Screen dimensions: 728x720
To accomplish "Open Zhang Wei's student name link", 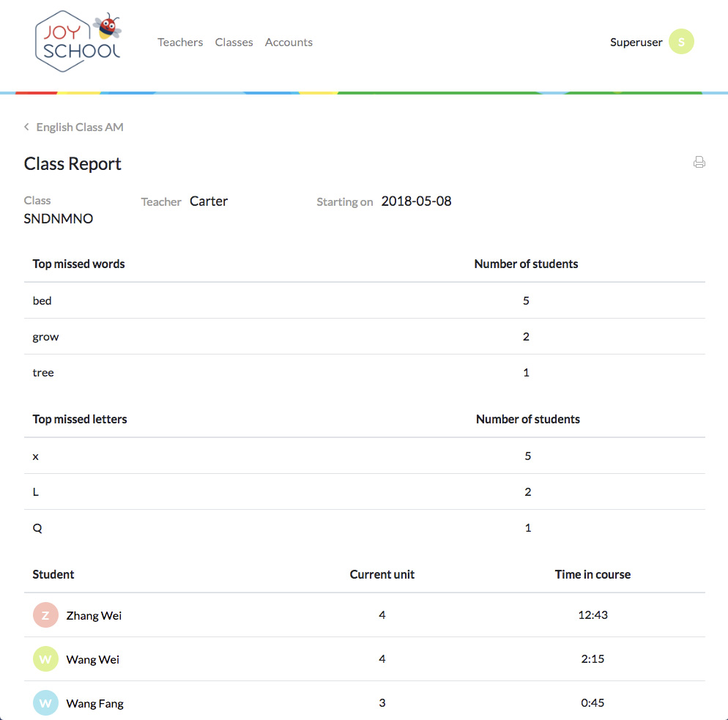I will (x=94, y=615).
